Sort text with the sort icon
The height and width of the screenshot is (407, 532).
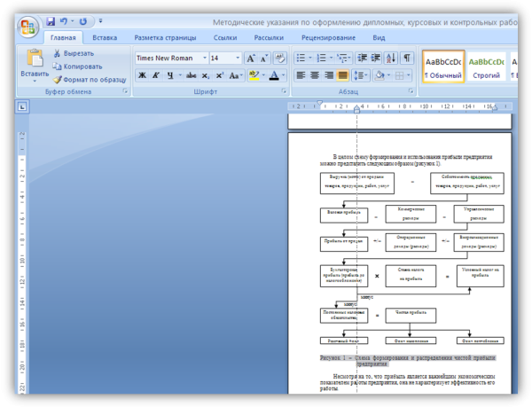point(389,58)
